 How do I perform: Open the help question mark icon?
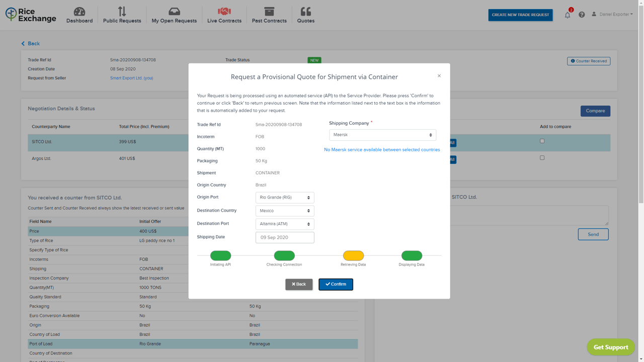click(x=582, y=15)
